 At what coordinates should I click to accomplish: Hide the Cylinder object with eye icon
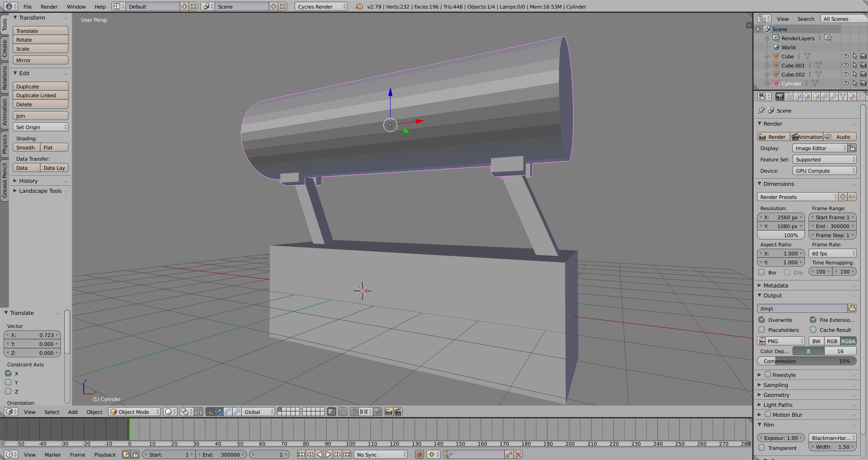pos(846,83)
